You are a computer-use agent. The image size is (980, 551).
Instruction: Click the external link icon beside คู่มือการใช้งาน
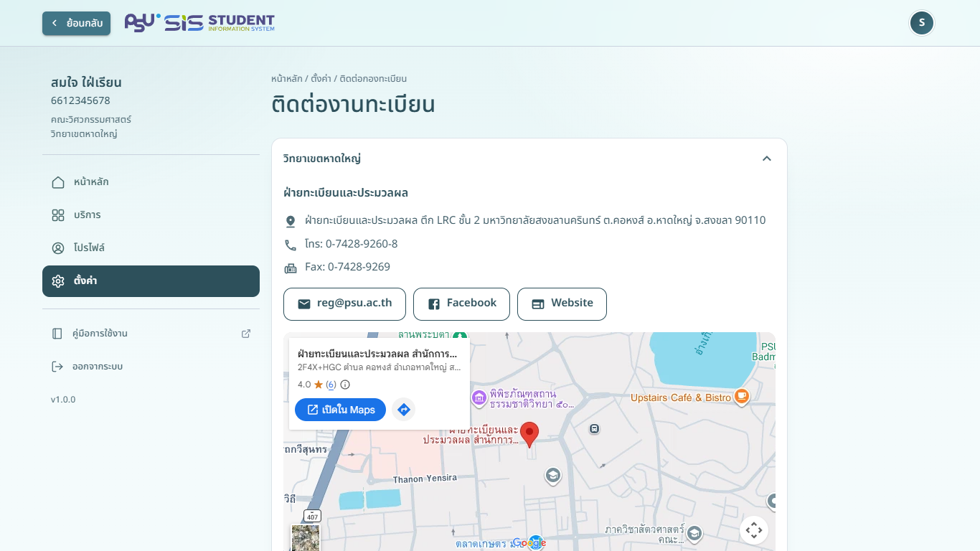click(246, 334)
